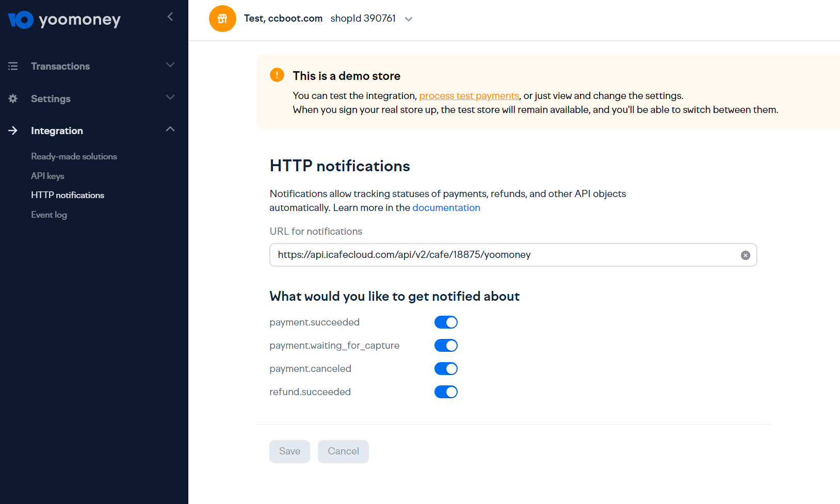
Task: Click the Integration arrow icon
Action: [x=13, y=131]
